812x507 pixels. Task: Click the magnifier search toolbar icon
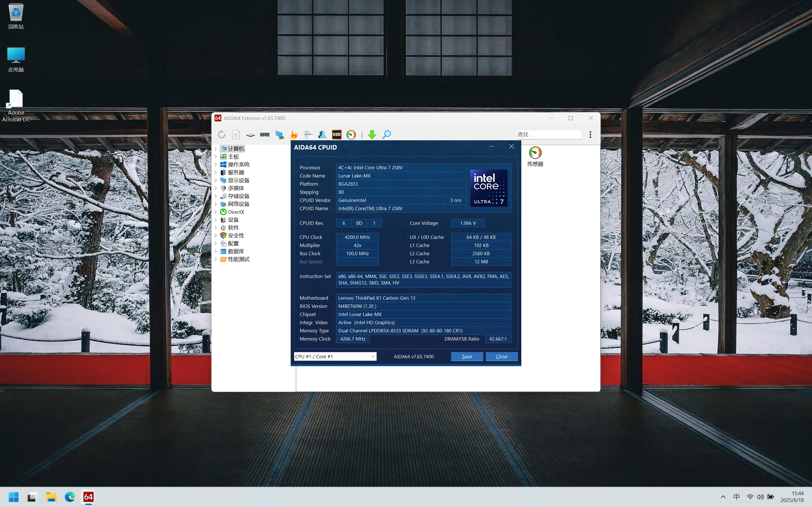coord(387,134)
